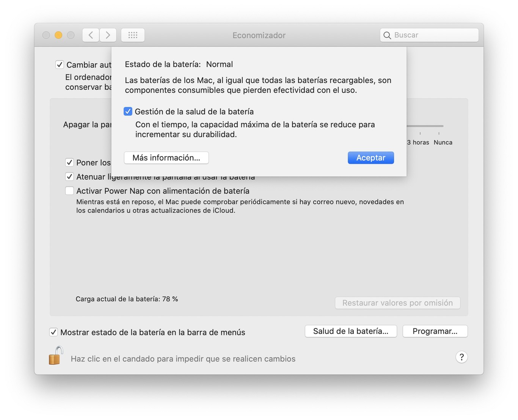Enable Activar Power Nap con alimentación de batería
Screen dimensions: 518x420
coord(69,191)
